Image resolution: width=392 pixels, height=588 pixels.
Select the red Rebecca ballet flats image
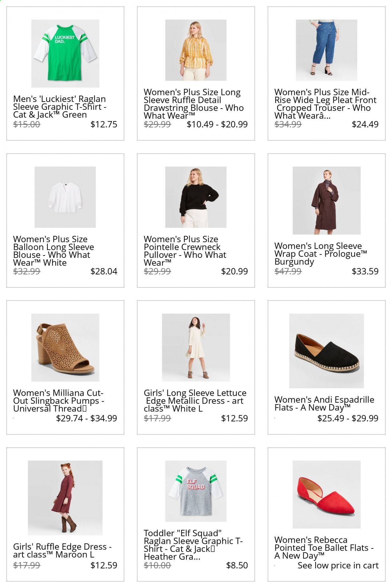(x=326, y=495)
